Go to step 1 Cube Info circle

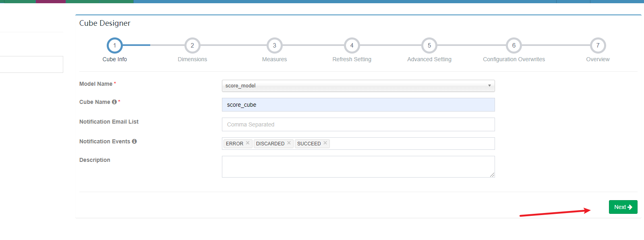click(x=115, y=46)
